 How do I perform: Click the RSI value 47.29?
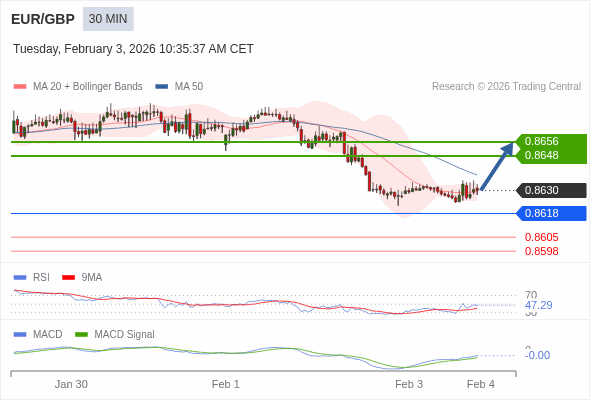click(539, 305)
